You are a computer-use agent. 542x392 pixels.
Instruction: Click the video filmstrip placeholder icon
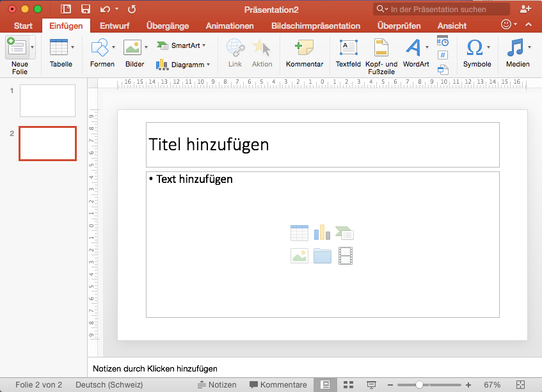coord(346,256)
